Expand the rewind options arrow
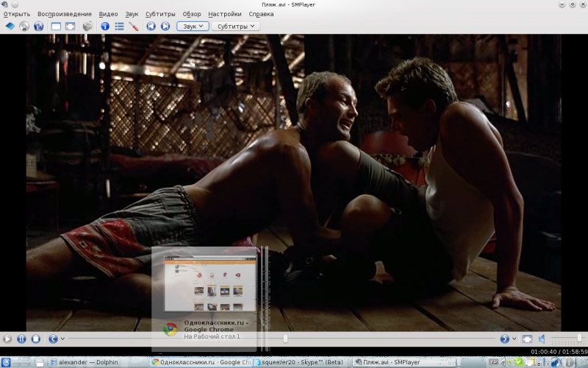This screenshot has width=588, height=368. click(x=62, y=339)
